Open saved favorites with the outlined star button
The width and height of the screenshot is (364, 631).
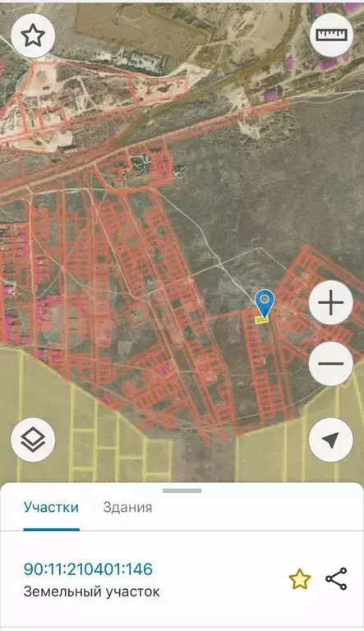tap(33, 36)
